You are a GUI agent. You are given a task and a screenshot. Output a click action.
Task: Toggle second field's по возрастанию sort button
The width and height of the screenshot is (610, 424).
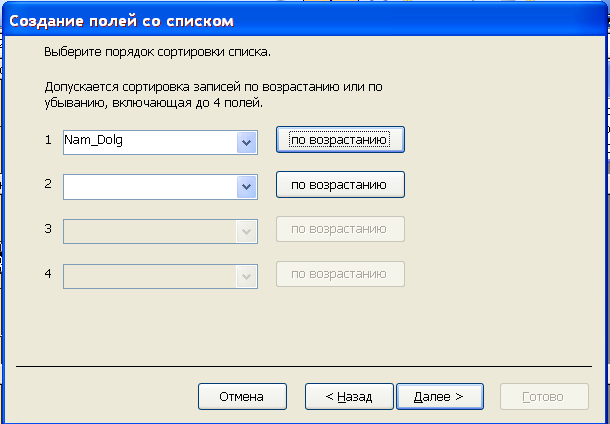coord(340,184)
